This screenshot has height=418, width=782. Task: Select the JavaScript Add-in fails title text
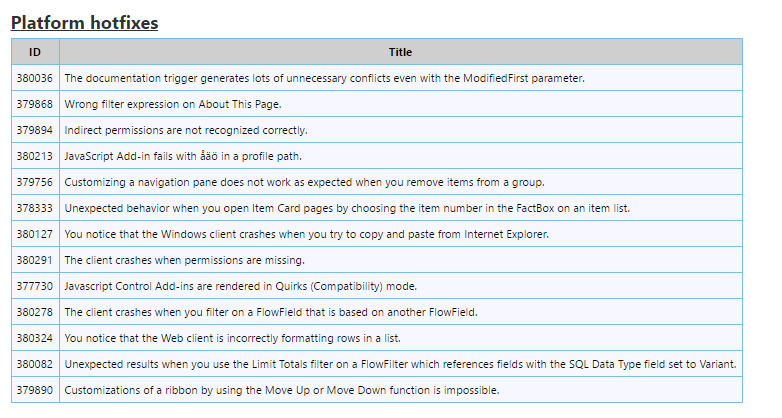(x=183, y=156)
